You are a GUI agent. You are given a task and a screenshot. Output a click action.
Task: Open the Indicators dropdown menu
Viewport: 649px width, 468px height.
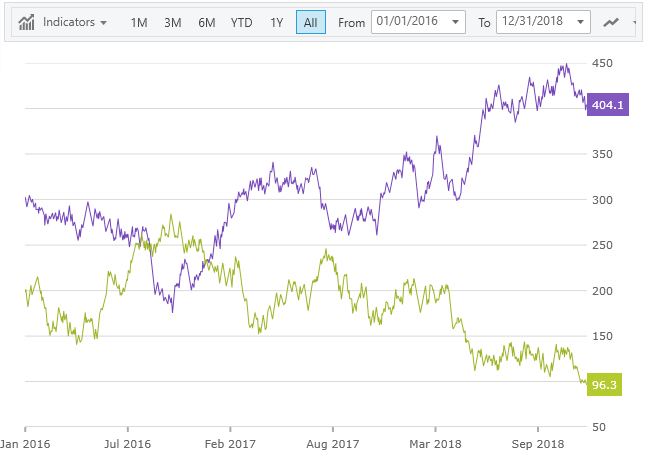75,22
